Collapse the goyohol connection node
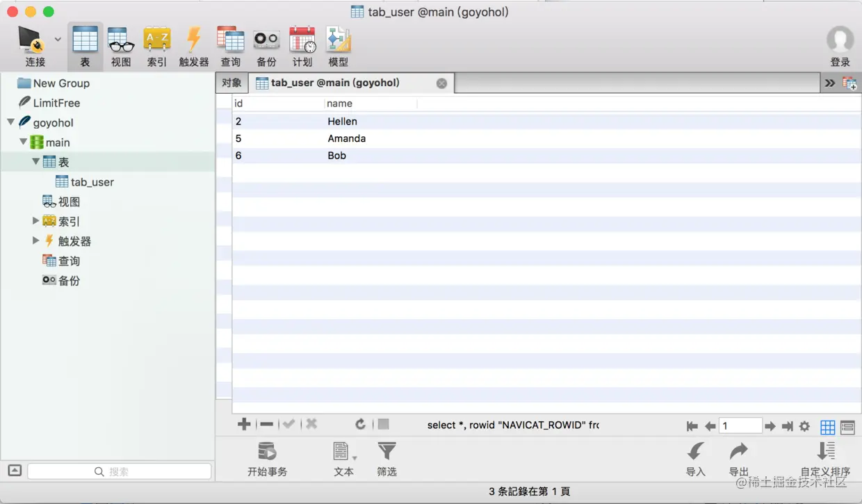The height and width of the screenshot is (504, 862). click(10, 122)
